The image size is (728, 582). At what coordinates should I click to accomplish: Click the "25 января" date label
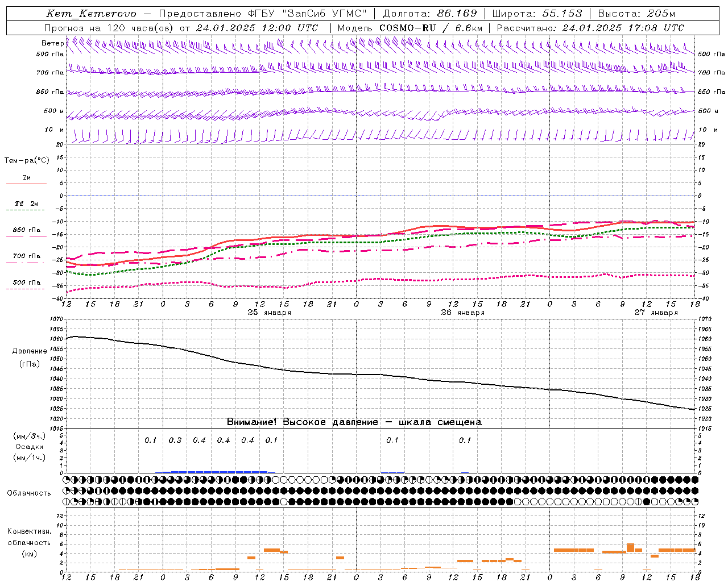tap(269, 313)
